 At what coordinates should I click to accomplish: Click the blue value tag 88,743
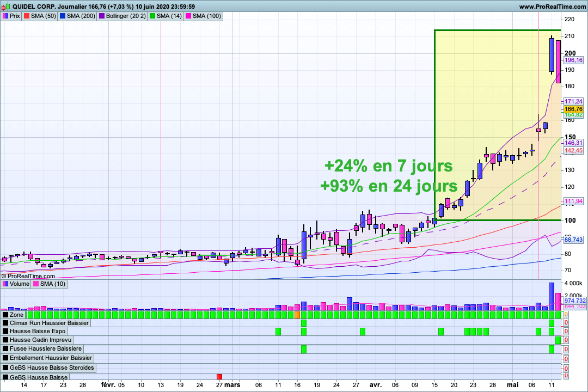573,240
